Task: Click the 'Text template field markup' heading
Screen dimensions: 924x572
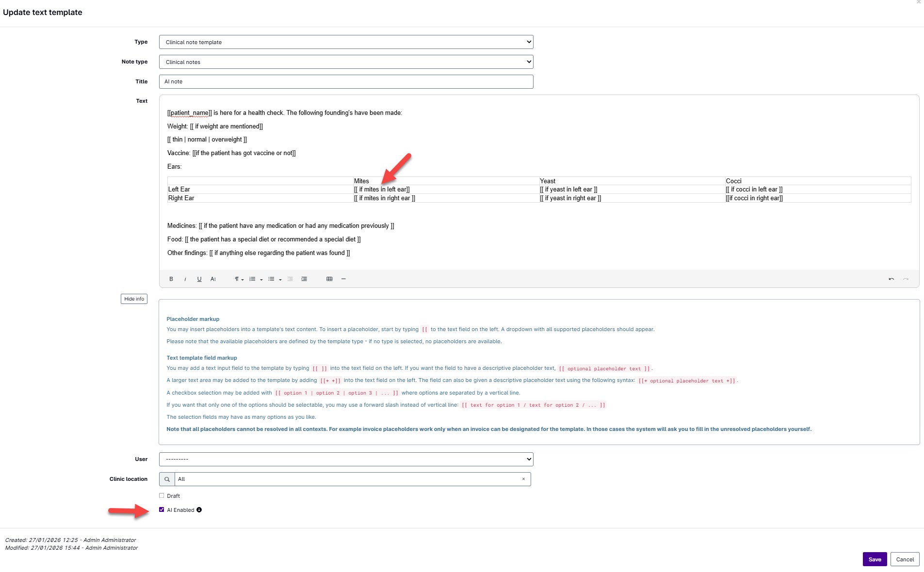Action: (x=202, y=358)
